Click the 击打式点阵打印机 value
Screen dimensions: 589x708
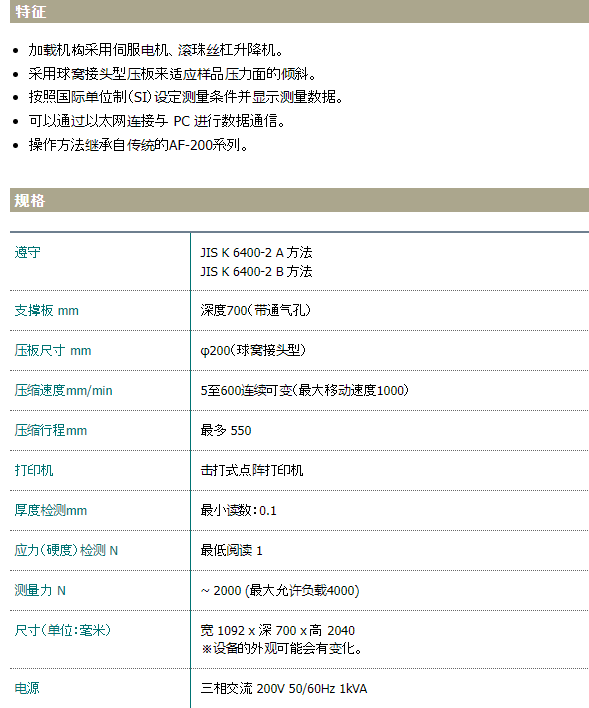tap(252, 470)
